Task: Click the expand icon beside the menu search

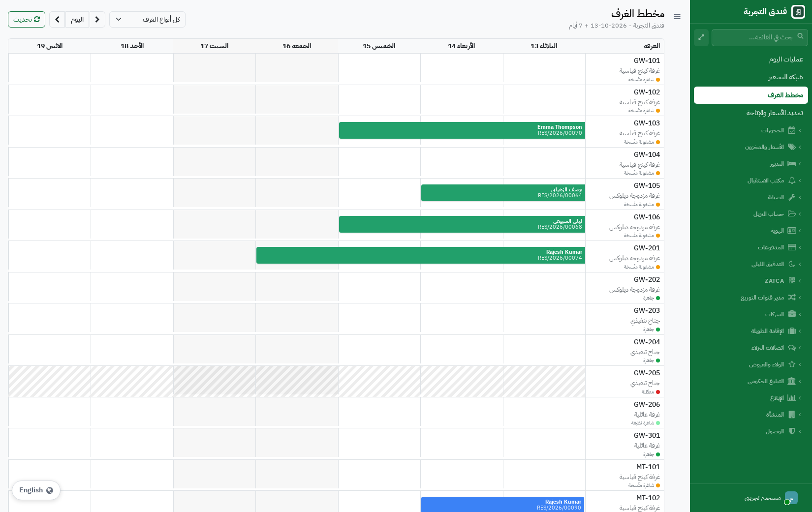Action: click(701, 37)
